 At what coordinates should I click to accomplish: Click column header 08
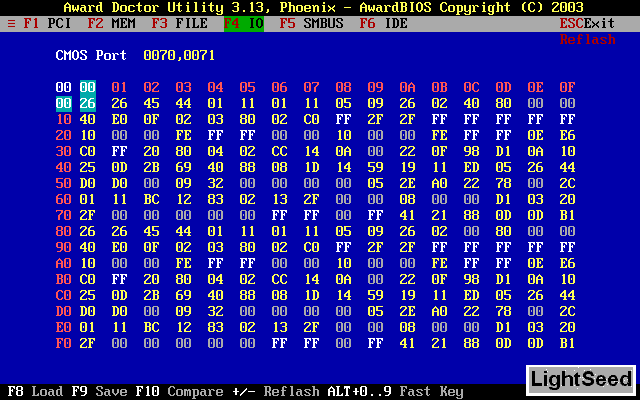(x=343, y=87)
